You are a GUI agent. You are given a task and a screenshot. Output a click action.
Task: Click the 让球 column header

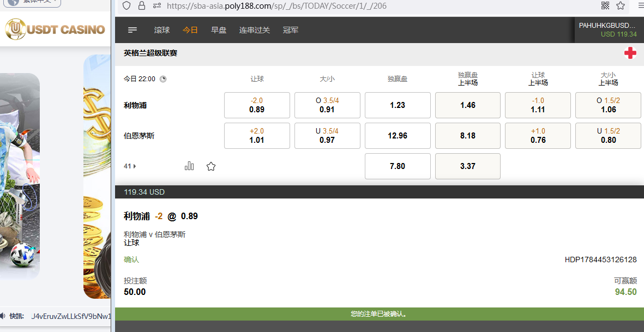click(257, 79)
